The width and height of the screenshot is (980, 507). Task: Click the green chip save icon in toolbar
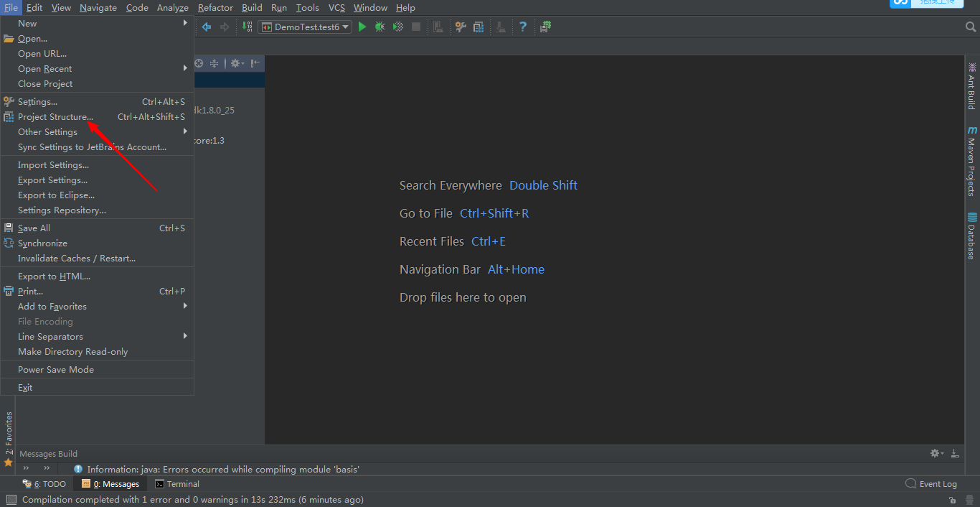546,27
